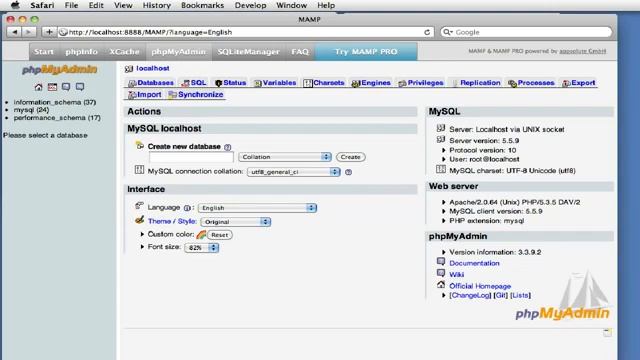Open the Documentation link
640x360 pixels.
coord(474,263)
